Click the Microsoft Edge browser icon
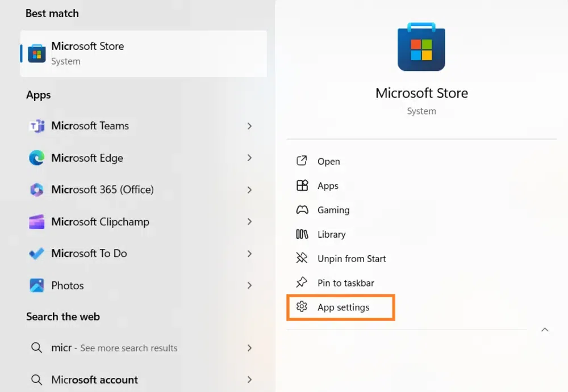Image resolution: width=568 pixels, height=392 pixels. pyautogui.click(x=36, y=158)
